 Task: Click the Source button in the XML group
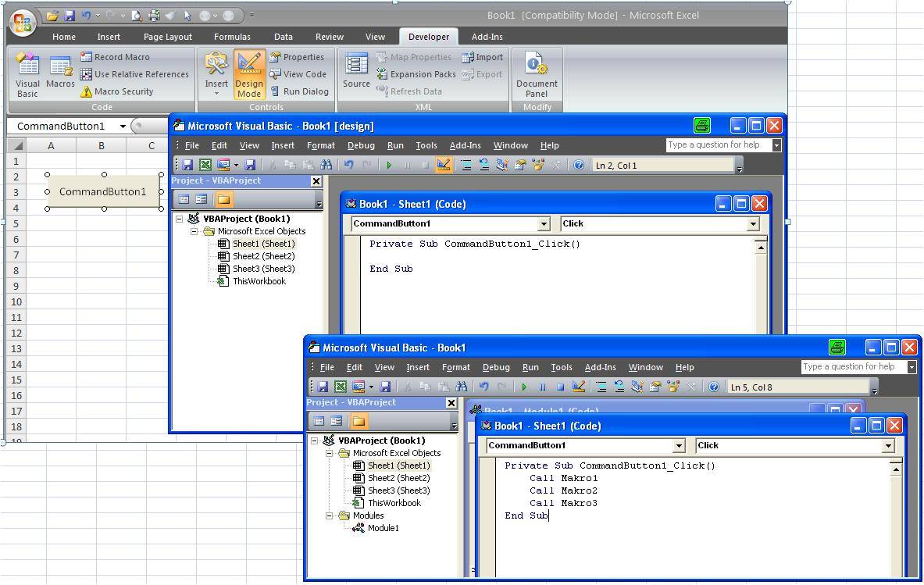[356, 71]
